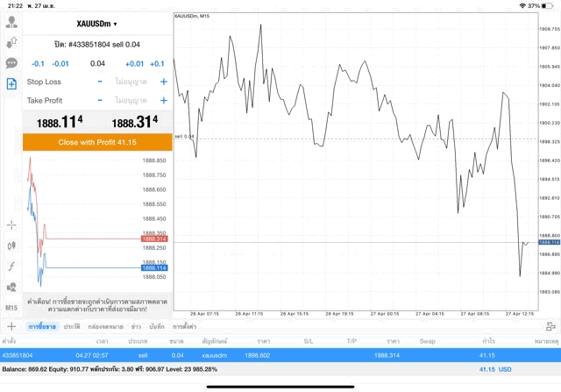Image resolution: width=561 pixels, height=392 pixels.
Task: Click the Swap column header
Action: [427, 341]
